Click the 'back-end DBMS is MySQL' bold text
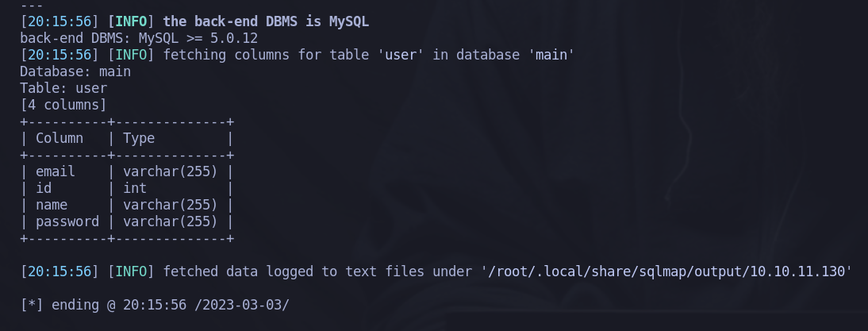The width and height of the screenshot is (868, 331). (x=266, y=22)
